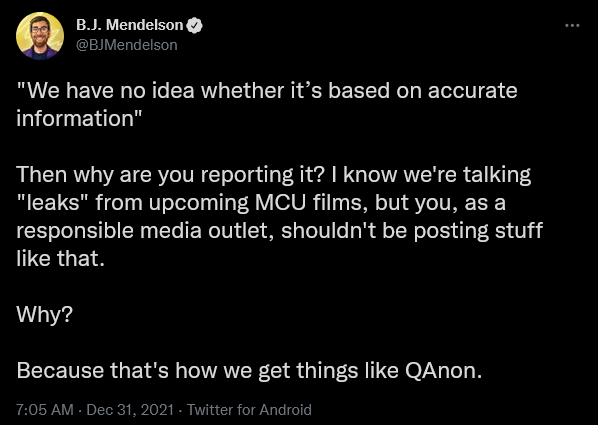Click the verified badge beside B.J. Mendelson

(196, 25)
